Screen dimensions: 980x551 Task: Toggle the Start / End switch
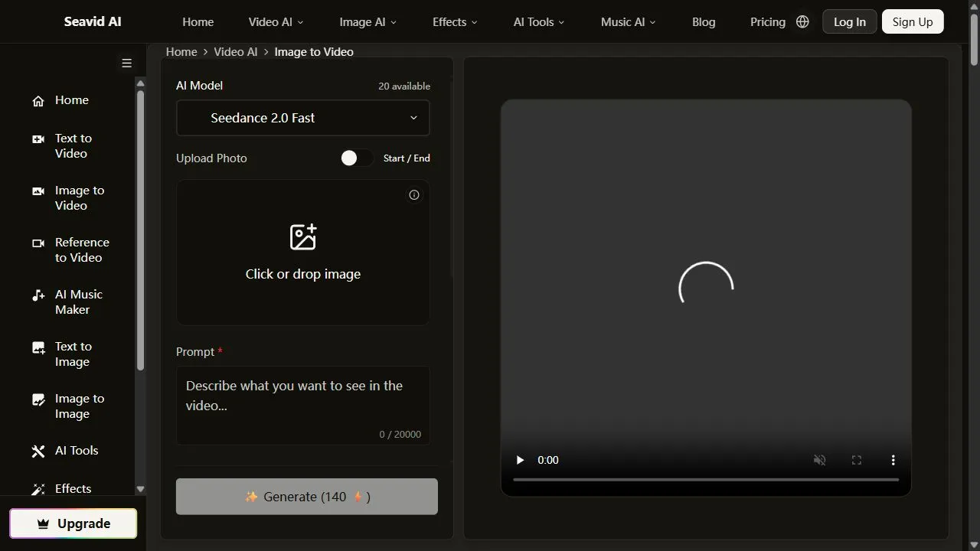click(357, 158)
